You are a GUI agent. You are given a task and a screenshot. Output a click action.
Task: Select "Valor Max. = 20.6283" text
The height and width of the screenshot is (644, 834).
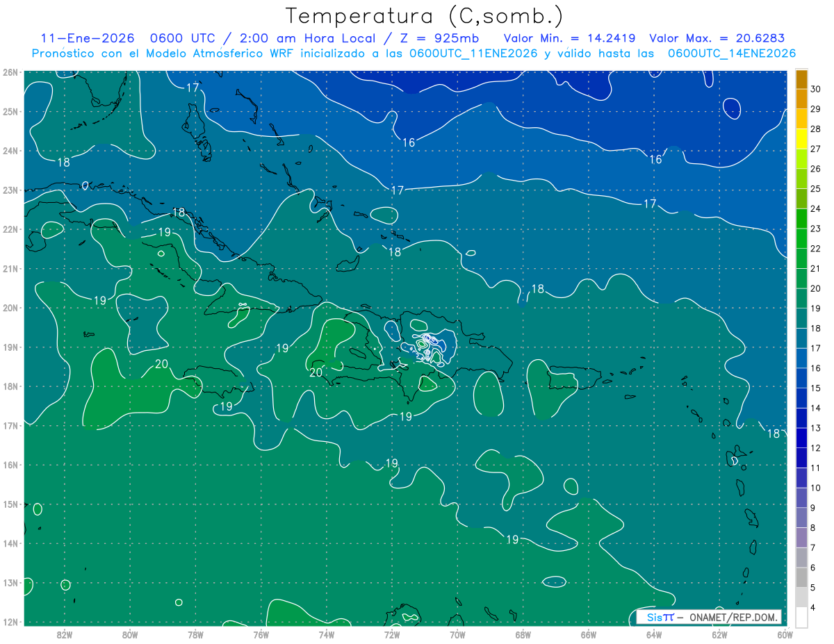(717, 38)
